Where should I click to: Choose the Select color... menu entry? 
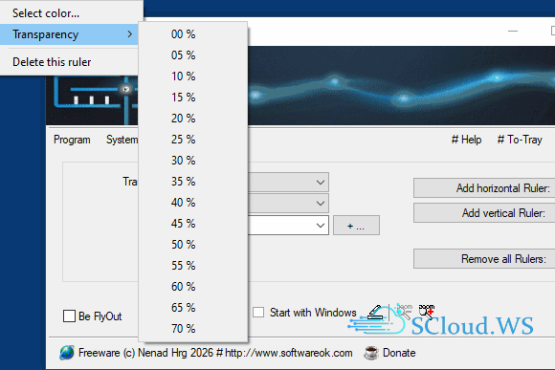[x=69, y=13]
